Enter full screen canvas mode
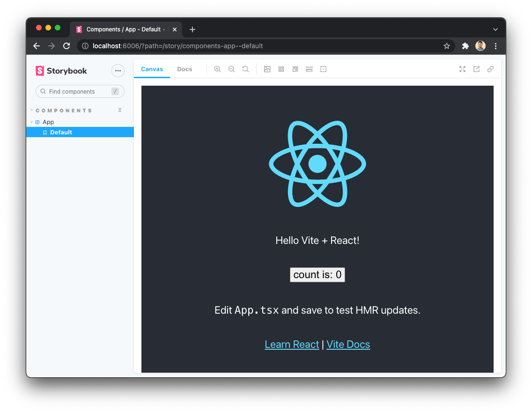 tap(462, 69)
